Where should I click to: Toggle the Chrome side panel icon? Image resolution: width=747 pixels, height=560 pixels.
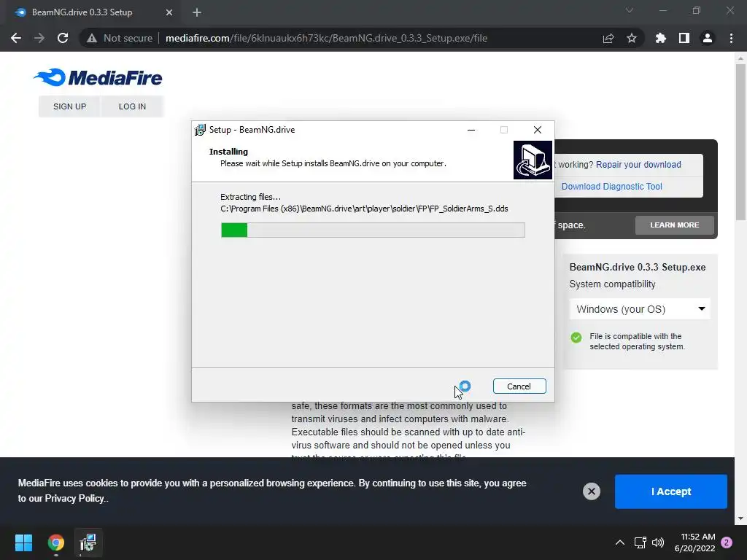pyautogui.click(x=684, y=38)
